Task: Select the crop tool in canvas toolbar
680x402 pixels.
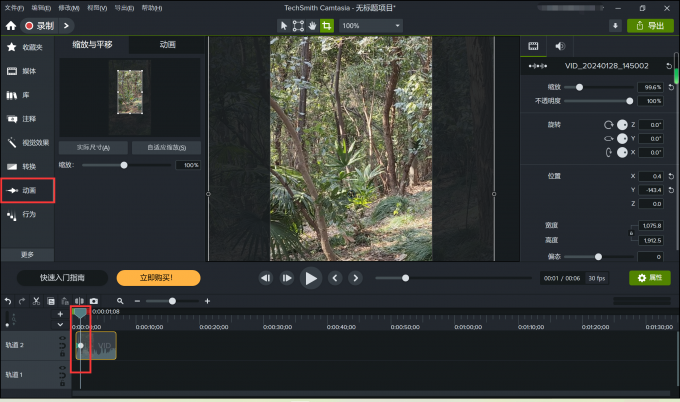Action: pyautogui.click(x=326, y=25)
